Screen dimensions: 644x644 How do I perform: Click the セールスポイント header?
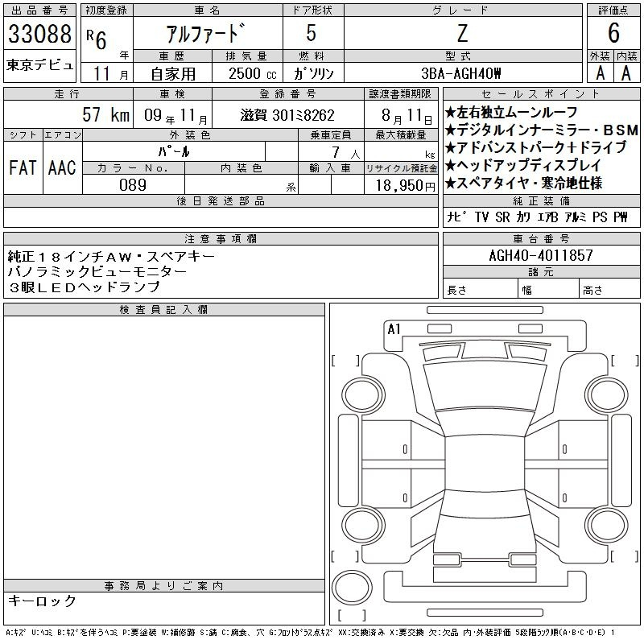click(541, 94)
